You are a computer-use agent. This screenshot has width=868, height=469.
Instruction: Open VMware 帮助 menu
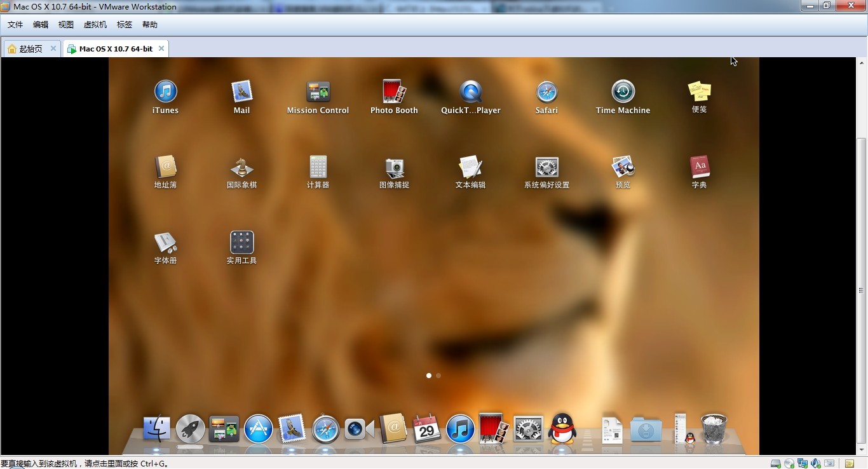coord(150,25)
